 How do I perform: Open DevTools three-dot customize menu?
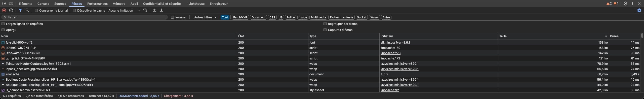tap(632, 4)
